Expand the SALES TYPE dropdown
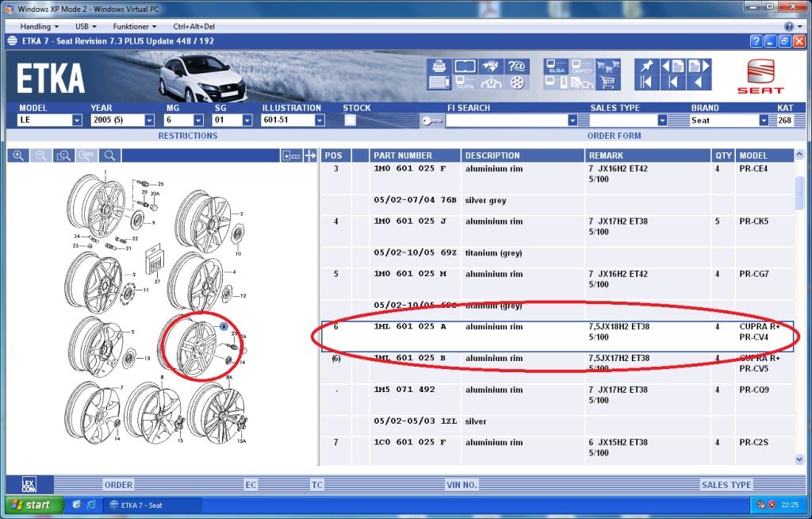812x519 pixels. (x=662, y=121)
